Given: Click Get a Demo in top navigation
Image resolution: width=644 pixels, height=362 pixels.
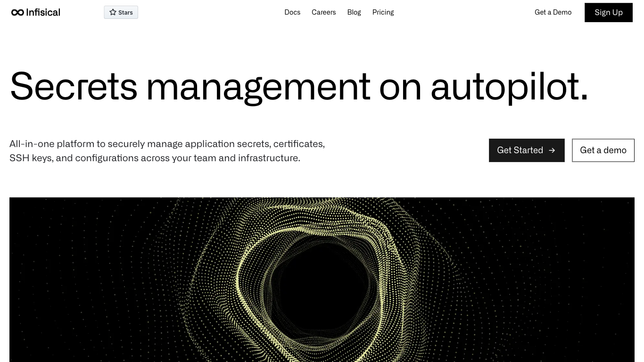Looking at the screenshot, I should click(x=553, y=12).
